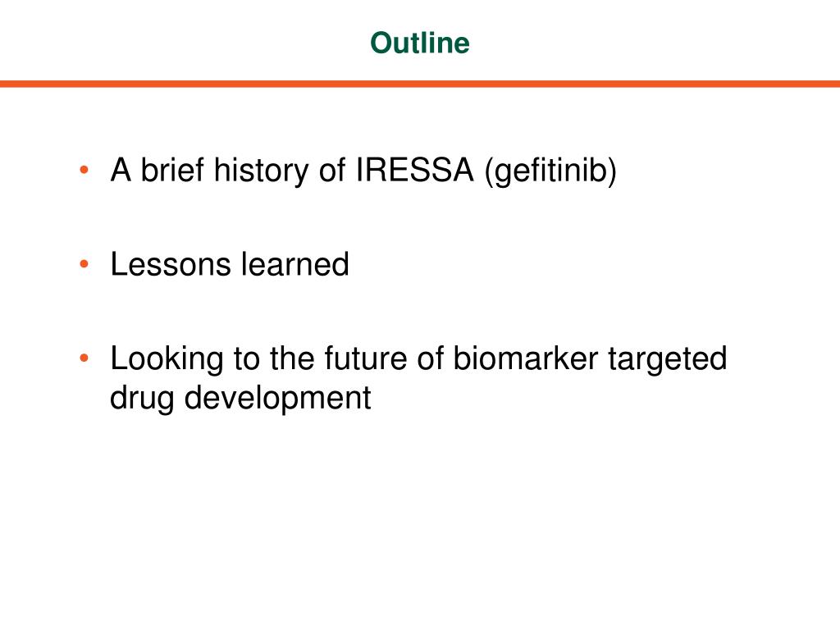Click the word 'of' before 'IRESSA'
840x630 pixels.
coord(332,170)
